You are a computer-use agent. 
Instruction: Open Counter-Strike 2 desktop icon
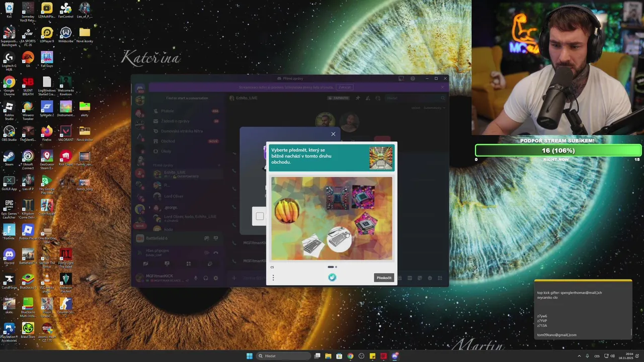(65, 308)
